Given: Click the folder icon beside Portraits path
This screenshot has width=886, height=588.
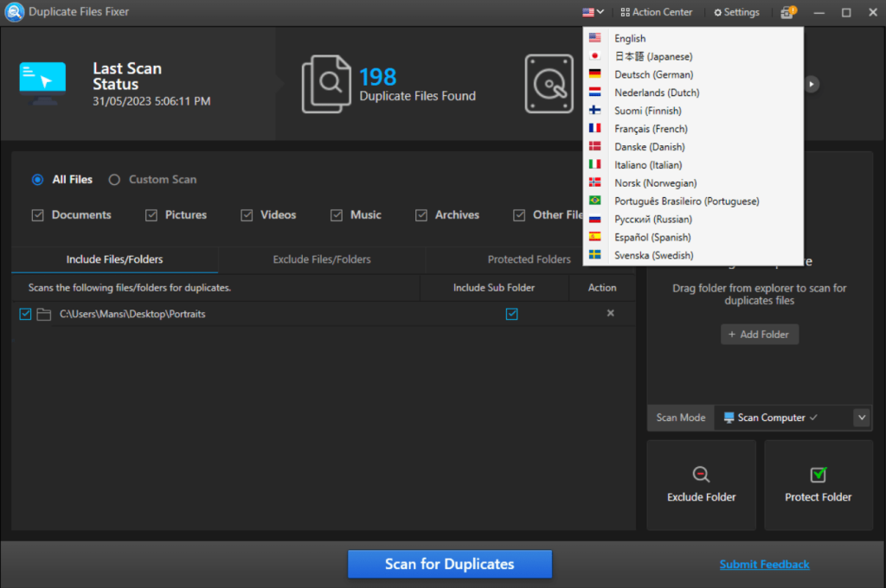Looking at the screenshot, I should tap(43, 314).
